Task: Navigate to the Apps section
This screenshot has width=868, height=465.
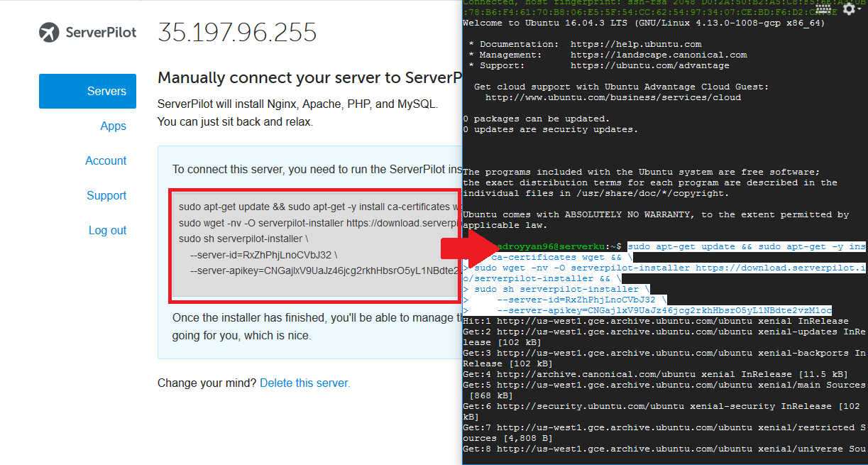Action: [113, 126]
